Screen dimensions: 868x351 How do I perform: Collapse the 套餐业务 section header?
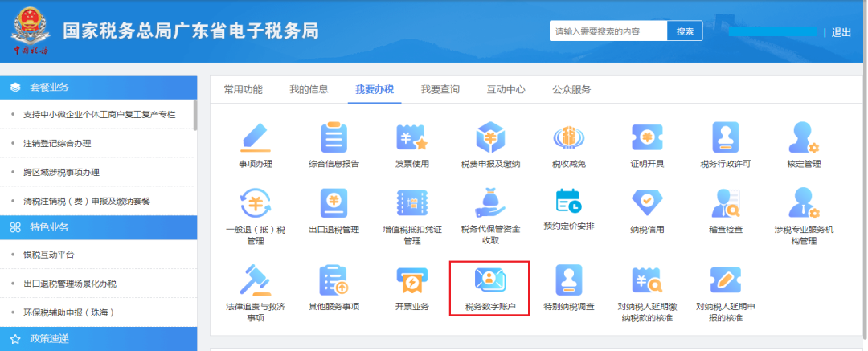99,88
